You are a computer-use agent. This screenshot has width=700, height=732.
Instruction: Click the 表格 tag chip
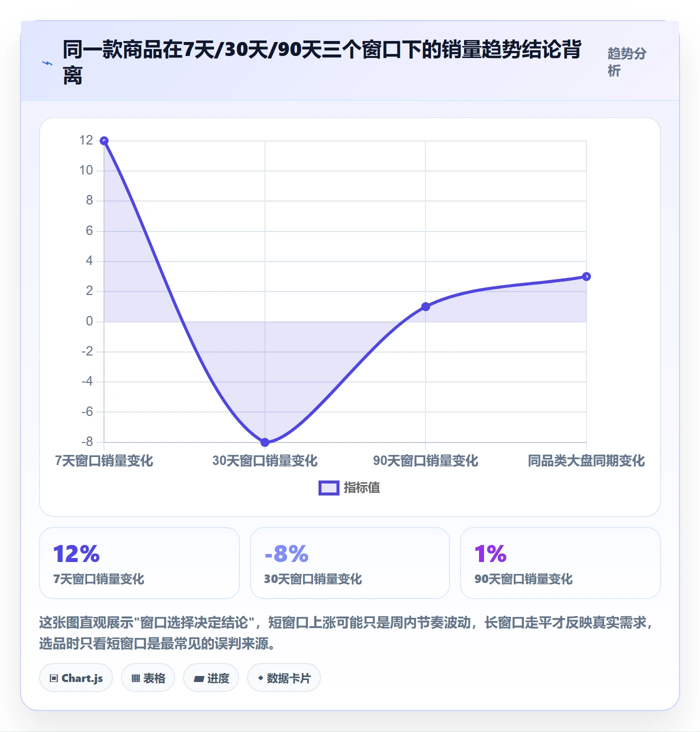pos(148,678)
